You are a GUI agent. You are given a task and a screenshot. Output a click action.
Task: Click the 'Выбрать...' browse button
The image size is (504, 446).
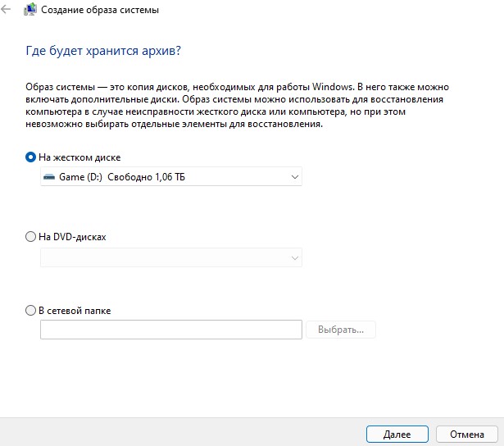(341, 330)
